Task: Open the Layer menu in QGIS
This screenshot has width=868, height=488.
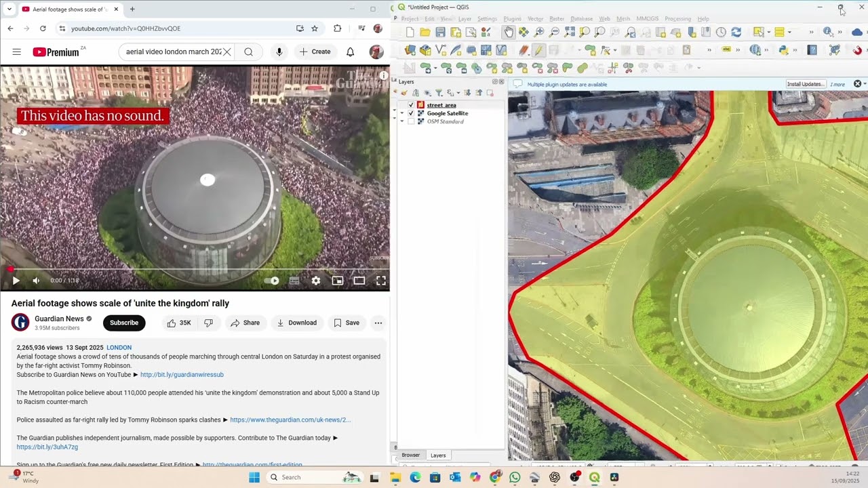Action: 465,19
